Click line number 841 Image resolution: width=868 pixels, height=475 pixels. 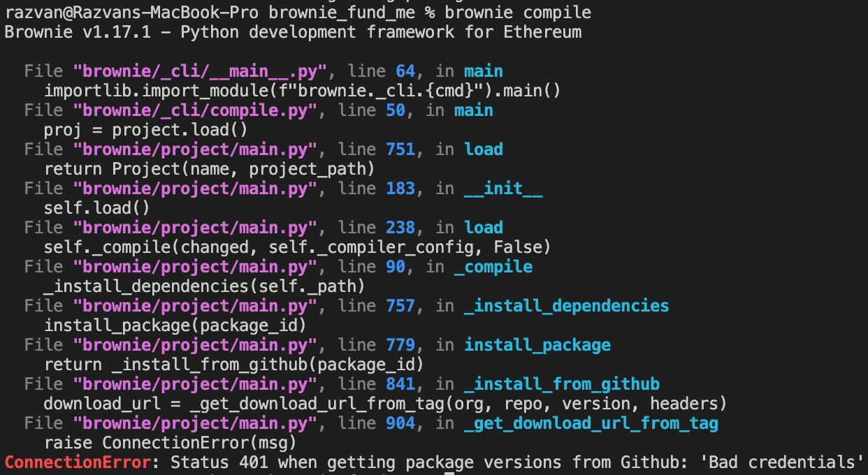[400, 384]
